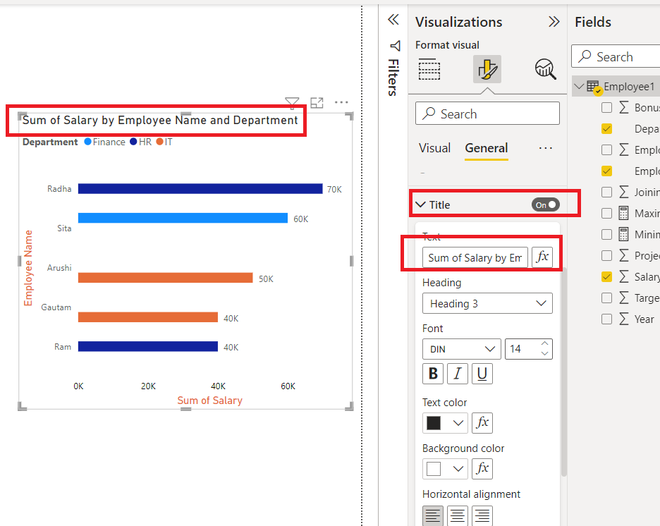Collapse the Employee1 table tree
Viewport: 660px width, 526px height.
coord(579,86)
